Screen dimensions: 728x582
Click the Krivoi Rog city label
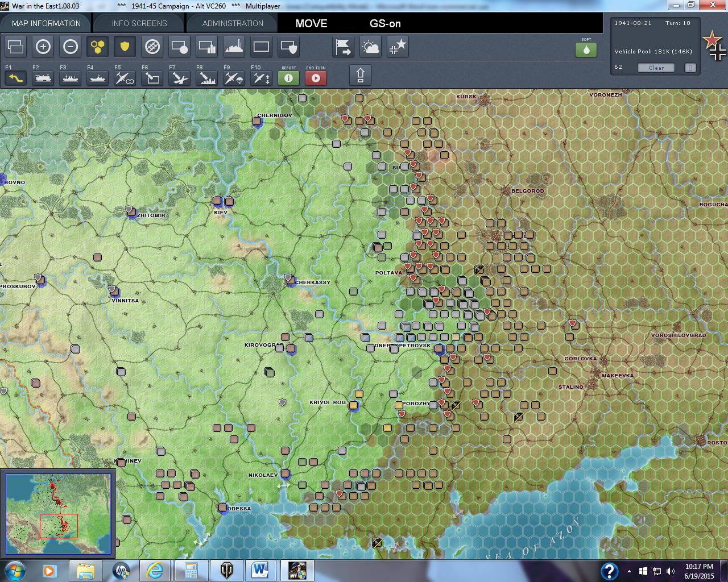(x=328, y=402)
